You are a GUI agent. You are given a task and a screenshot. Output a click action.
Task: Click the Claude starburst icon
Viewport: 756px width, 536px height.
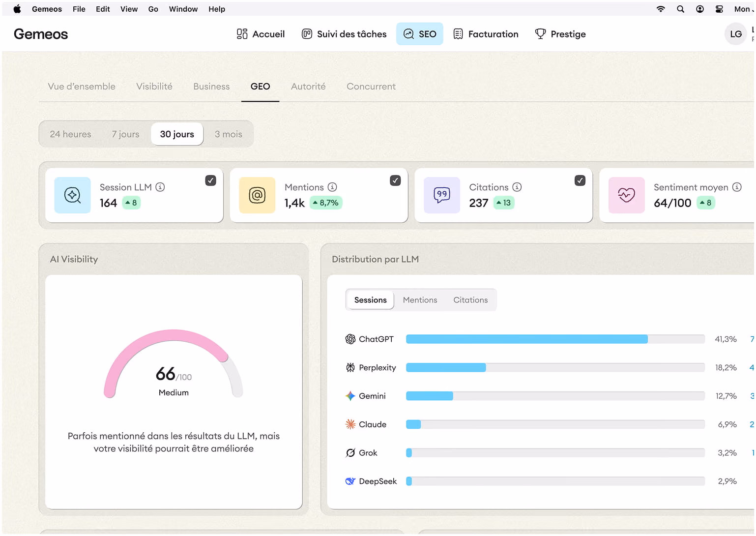[350, 424]
